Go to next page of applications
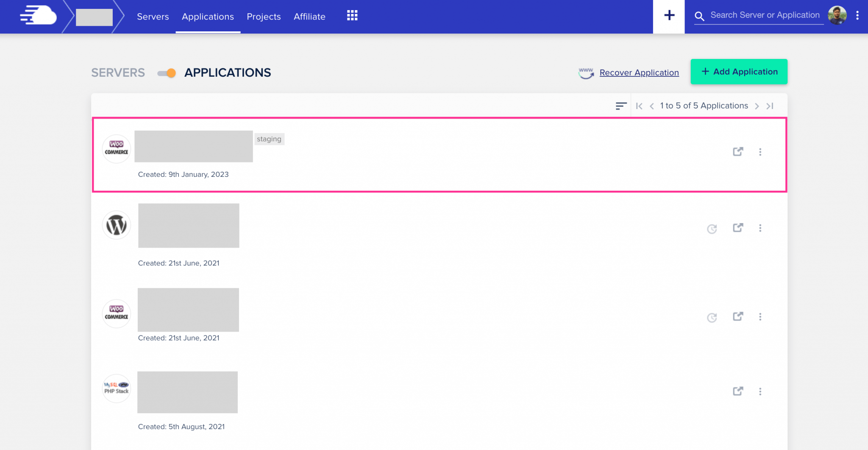The width and height of the screenshot is (868, 450). tap(757, 106)
